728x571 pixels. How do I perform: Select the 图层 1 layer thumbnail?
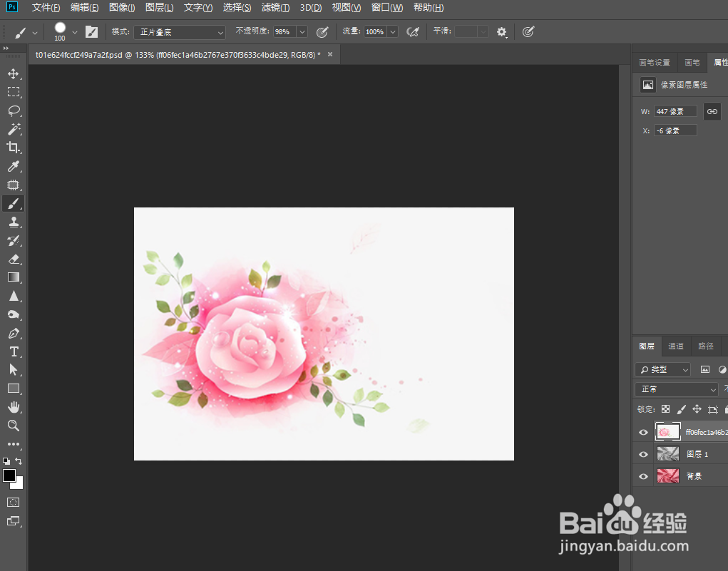click(x=668, y=453)
